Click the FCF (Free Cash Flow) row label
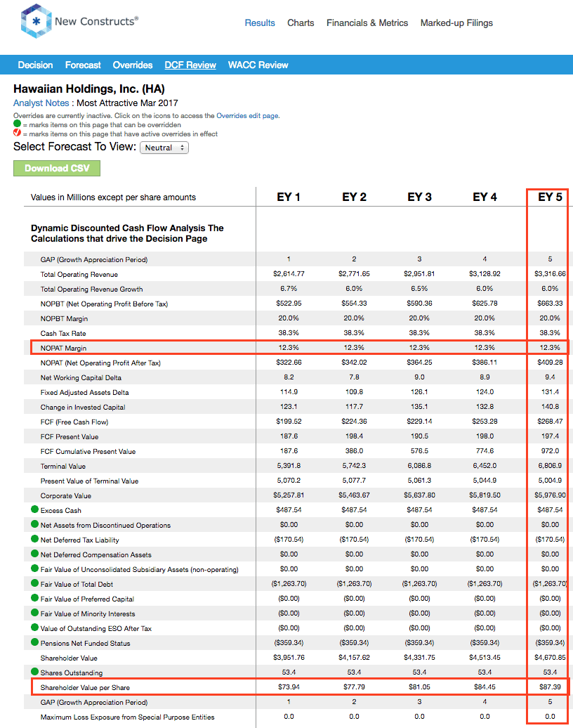Image resolution: width=573 pixels, height=728 pixels. coord(74,422)
